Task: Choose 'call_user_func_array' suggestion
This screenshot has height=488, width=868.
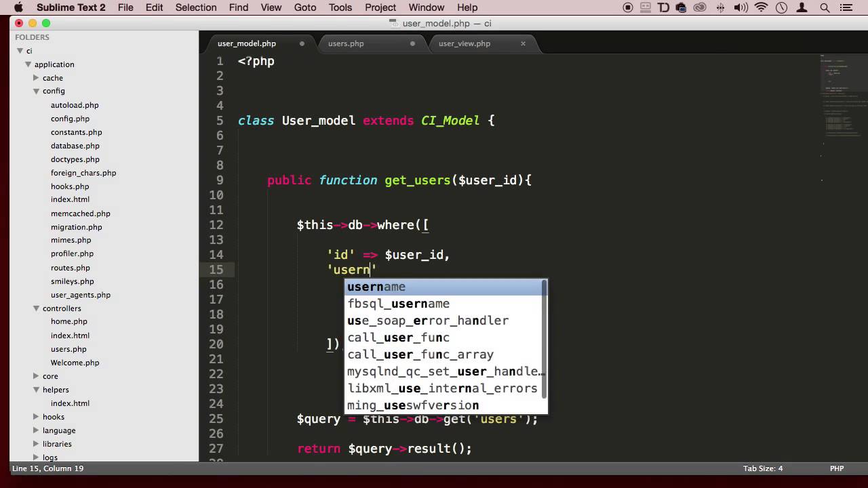Action: (x=444, y=354)
